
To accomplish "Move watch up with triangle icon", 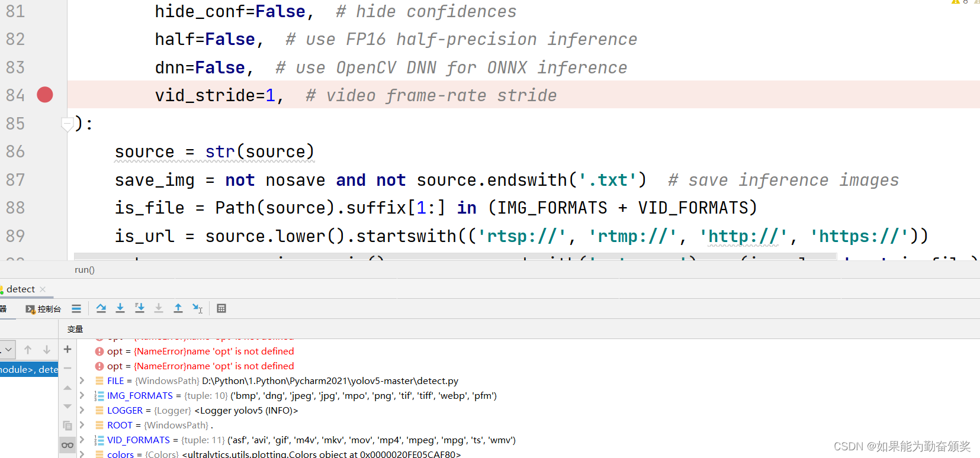I will click(68, 388).
